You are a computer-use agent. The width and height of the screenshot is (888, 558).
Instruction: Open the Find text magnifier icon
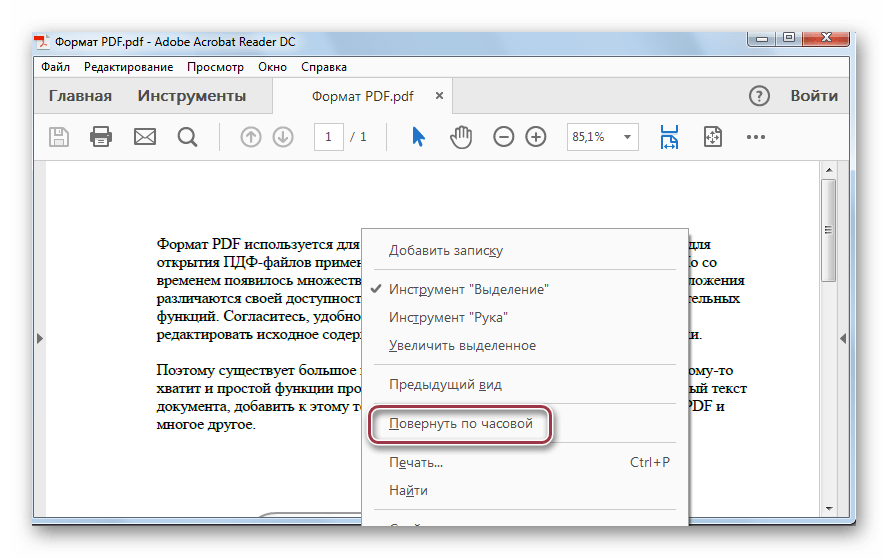click(187, 137)
